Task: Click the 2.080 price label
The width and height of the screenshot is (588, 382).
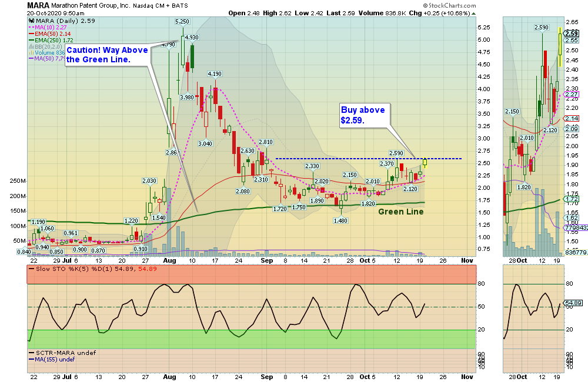Action: coord(243,192)
